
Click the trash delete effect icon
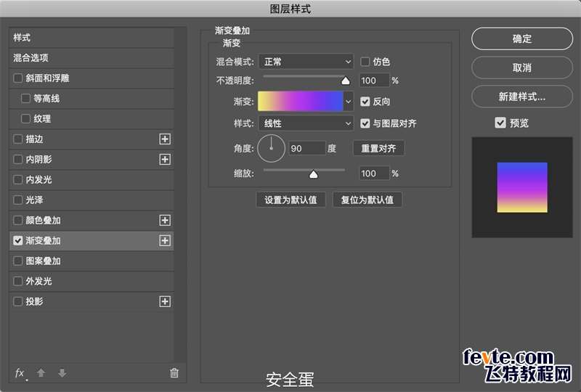click(174, 372)
